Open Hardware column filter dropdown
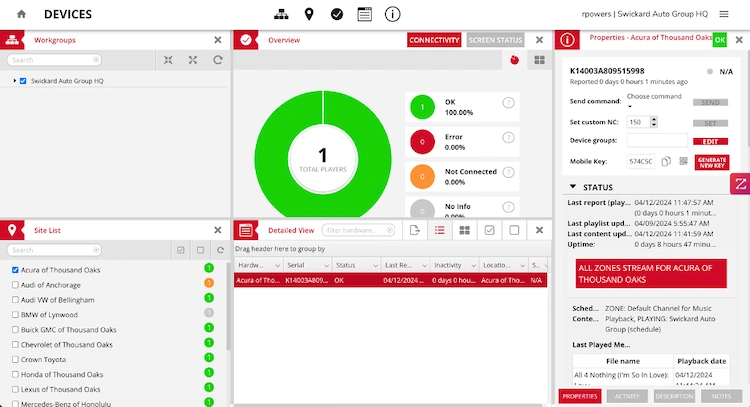This screenshot has height=407, width=750. [x=277, y=265]
